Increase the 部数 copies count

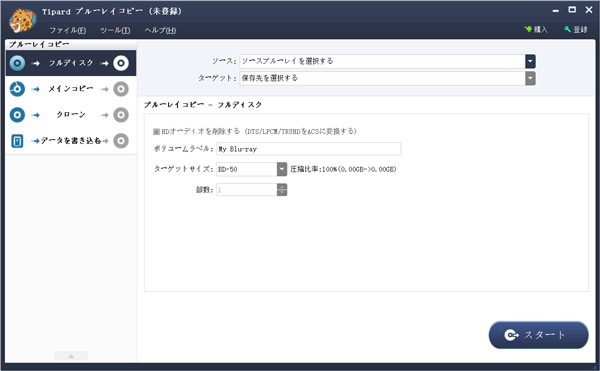(282, 187)
